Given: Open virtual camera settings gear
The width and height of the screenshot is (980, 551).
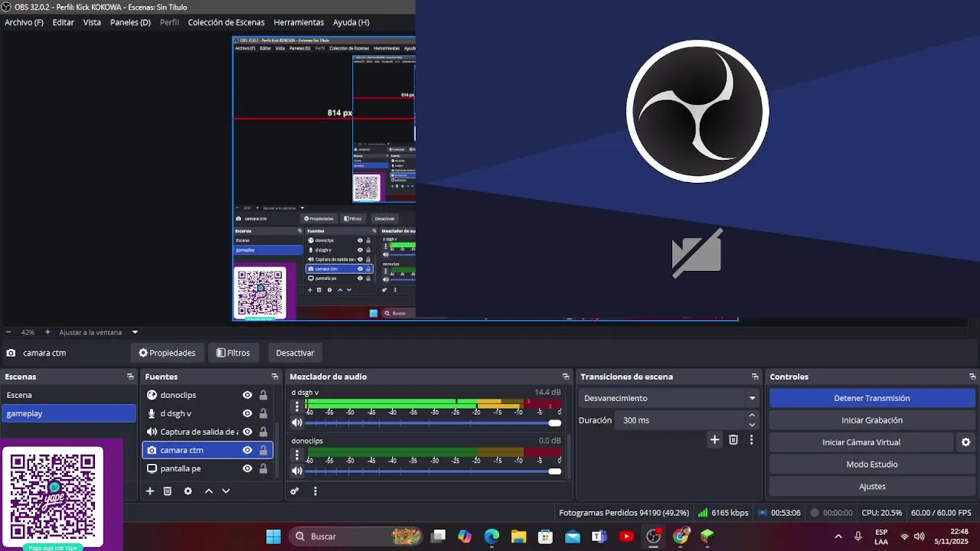Looking at the screenshot, I should (965, 442).
